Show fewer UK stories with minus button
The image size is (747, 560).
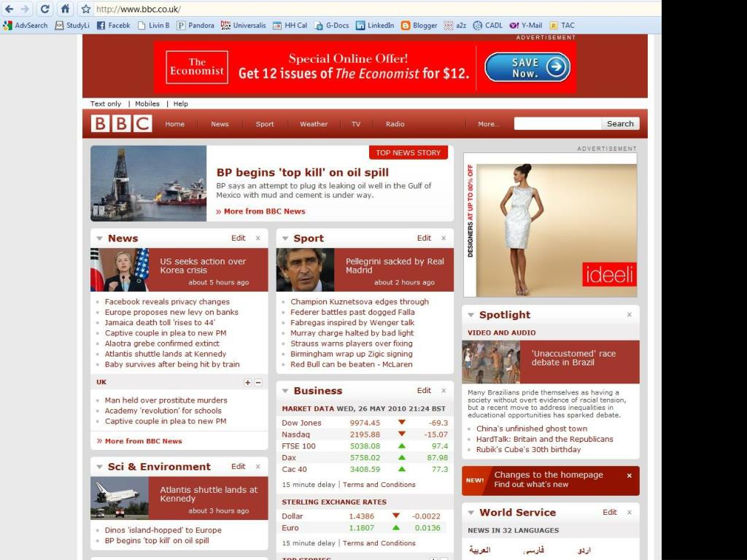click(258, 382)
